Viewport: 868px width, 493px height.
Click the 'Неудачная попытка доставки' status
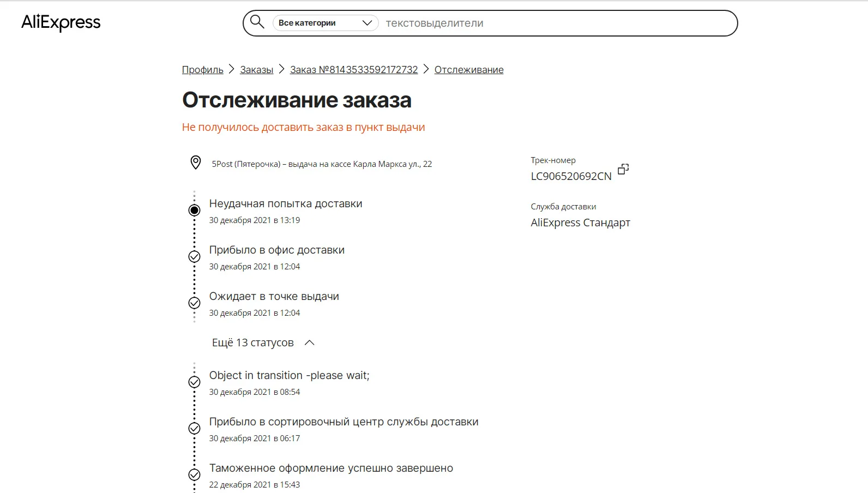click(286, 204)
